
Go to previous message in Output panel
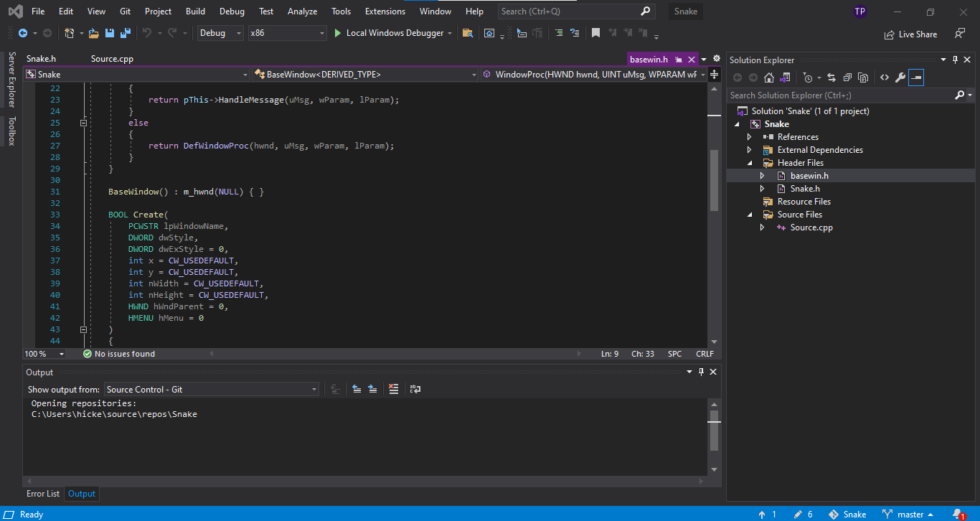pos(357,389)
